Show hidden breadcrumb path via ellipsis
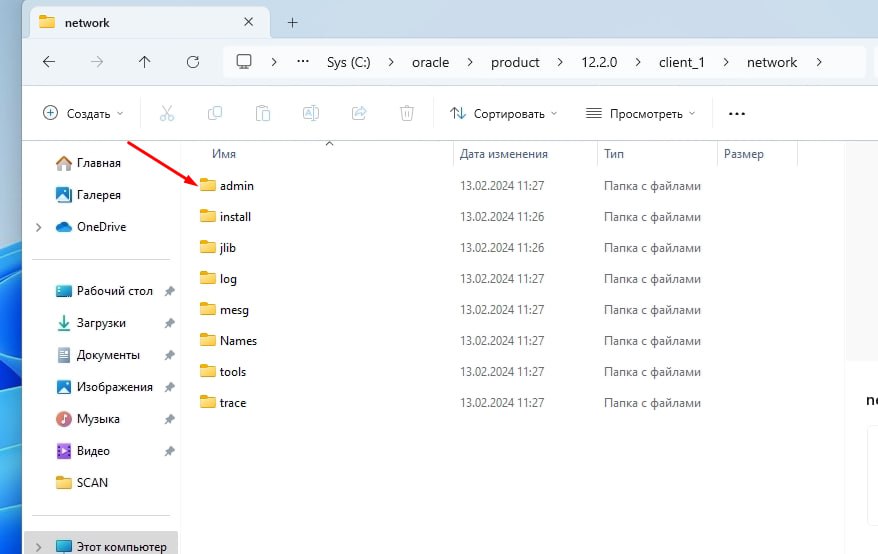878x554 pixels. [x=303, y=61]
